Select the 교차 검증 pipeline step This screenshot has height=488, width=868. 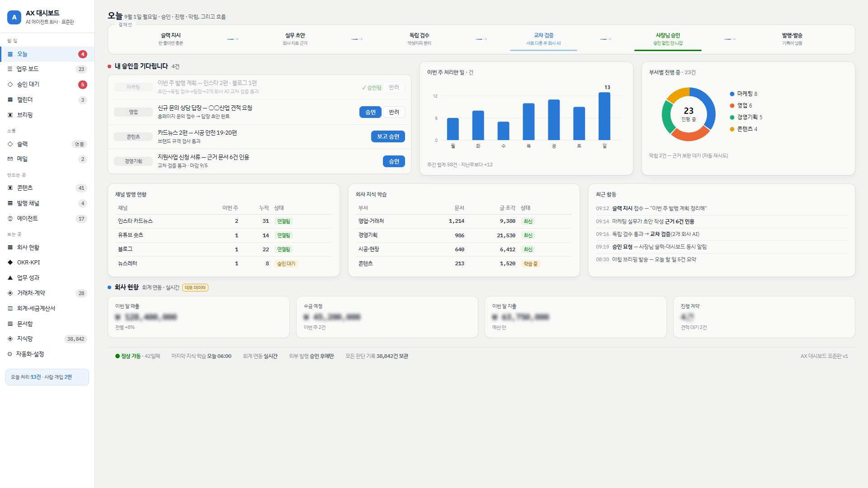pyautogui.click(x=543, y=39)
